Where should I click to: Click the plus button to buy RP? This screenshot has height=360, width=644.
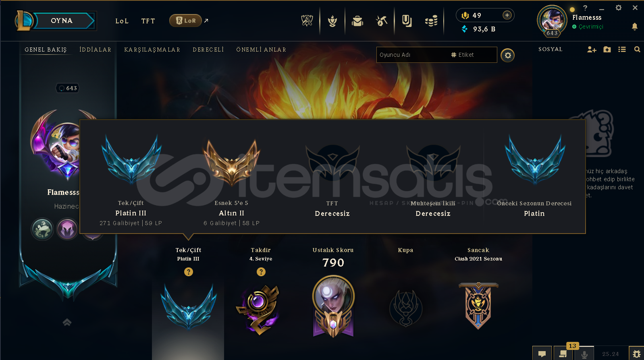click(x=507, y=15)
